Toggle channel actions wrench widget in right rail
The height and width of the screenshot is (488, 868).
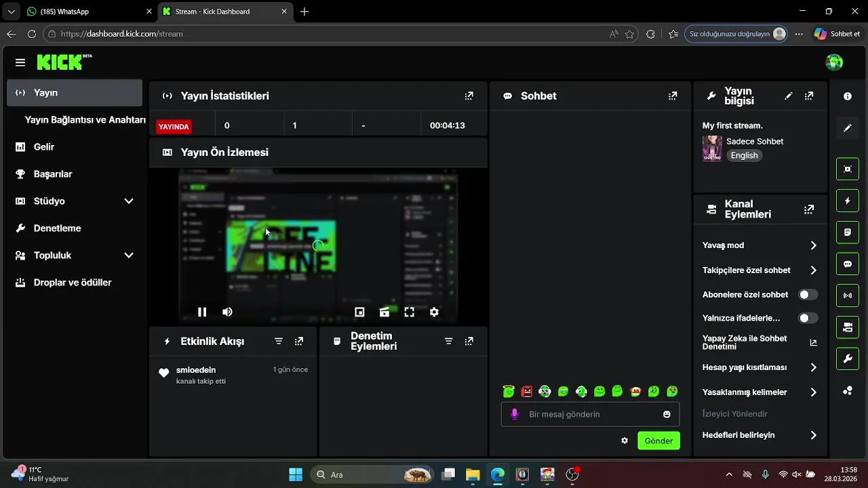pyautogui.click(x=848, y=359)
